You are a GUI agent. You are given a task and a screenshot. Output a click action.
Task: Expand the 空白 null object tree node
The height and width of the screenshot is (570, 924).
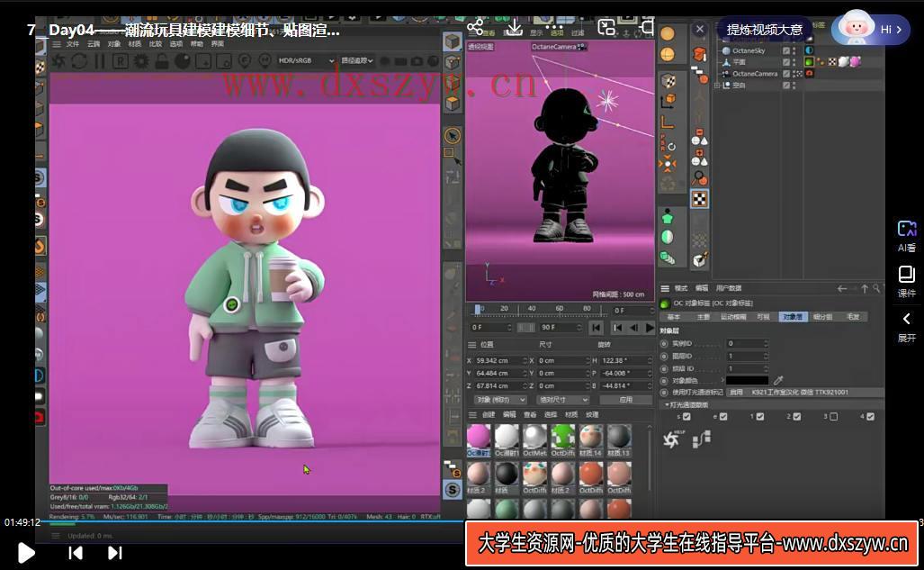(x=718, y=85)
